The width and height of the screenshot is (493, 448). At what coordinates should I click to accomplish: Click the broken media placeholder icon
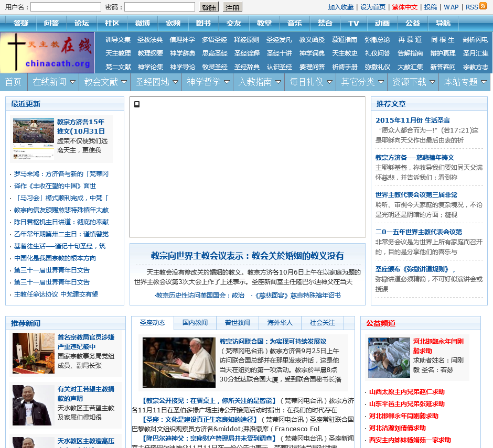137,104
